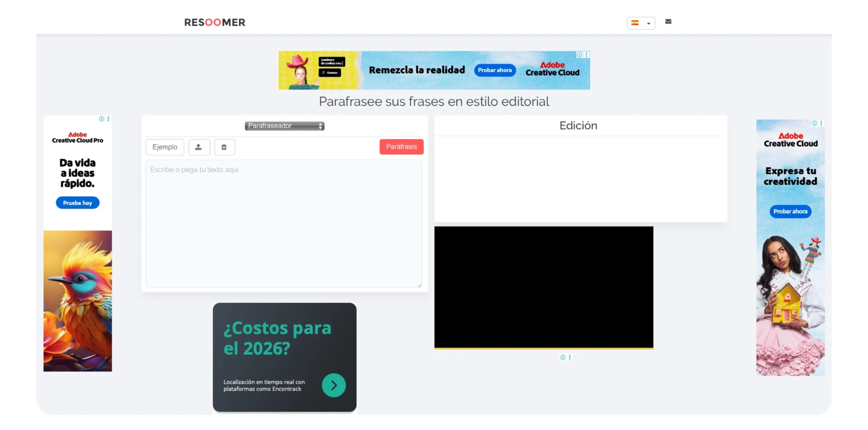Click the green arrow on Costos ad

pyautogui.click(x=334, y=385)
